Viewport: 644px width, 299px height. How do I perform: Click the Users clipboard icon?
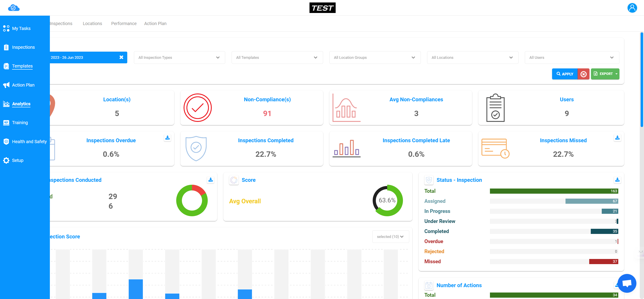point(495,108)
